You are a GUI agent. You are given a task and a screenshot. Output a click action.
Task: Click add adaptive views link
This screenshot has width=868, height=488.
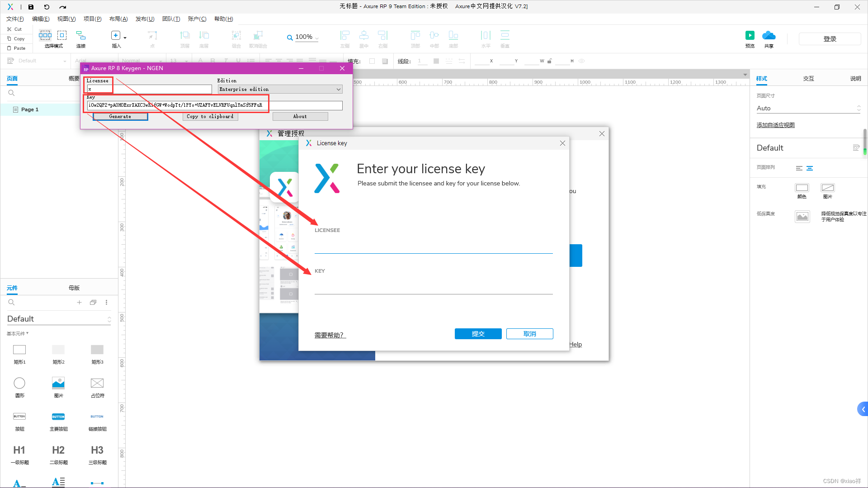click(x=776, y=125)
